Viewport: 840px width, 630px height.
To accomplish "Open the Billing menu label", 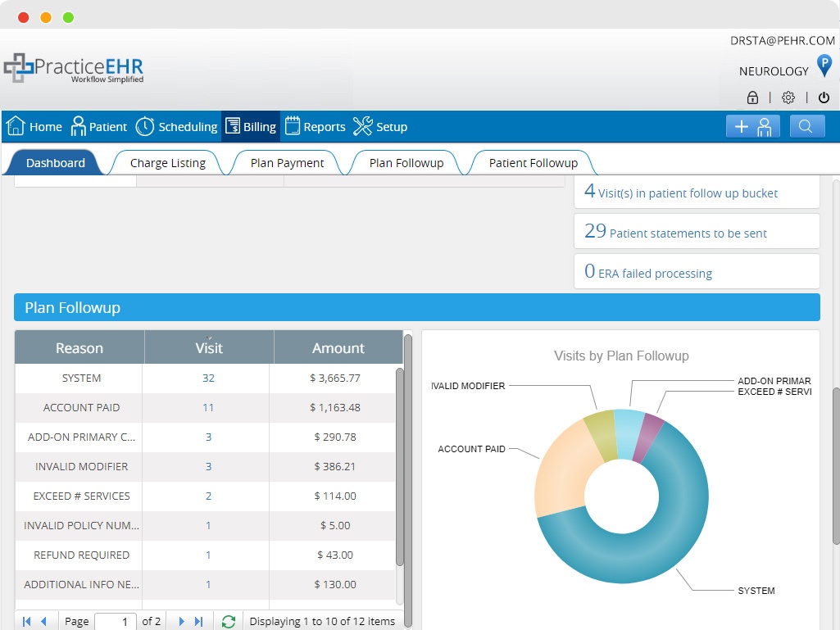I will click(x=260, y=127).
